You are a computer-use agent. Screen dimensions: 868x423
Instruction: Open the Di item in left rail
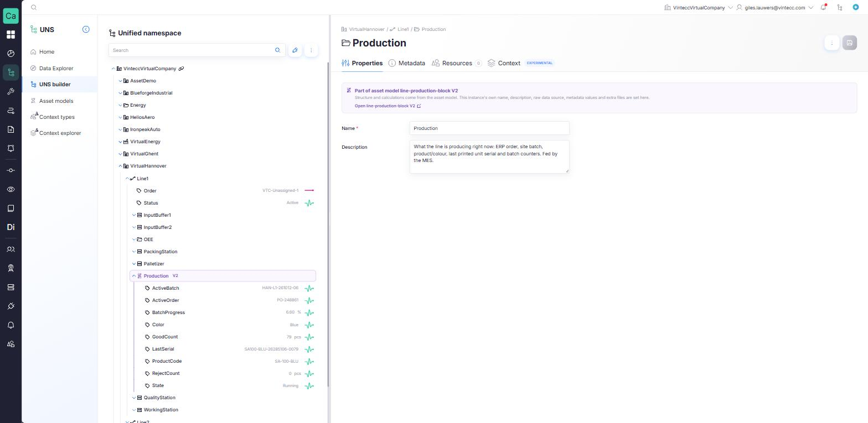click(x=11, y=227)
